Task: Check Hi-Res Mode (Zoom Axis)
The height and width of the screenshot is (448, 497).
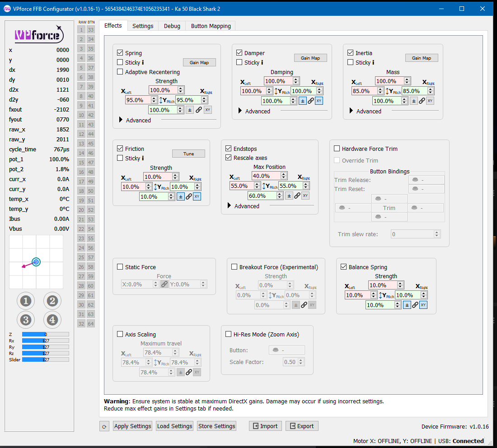Action: 228,334
